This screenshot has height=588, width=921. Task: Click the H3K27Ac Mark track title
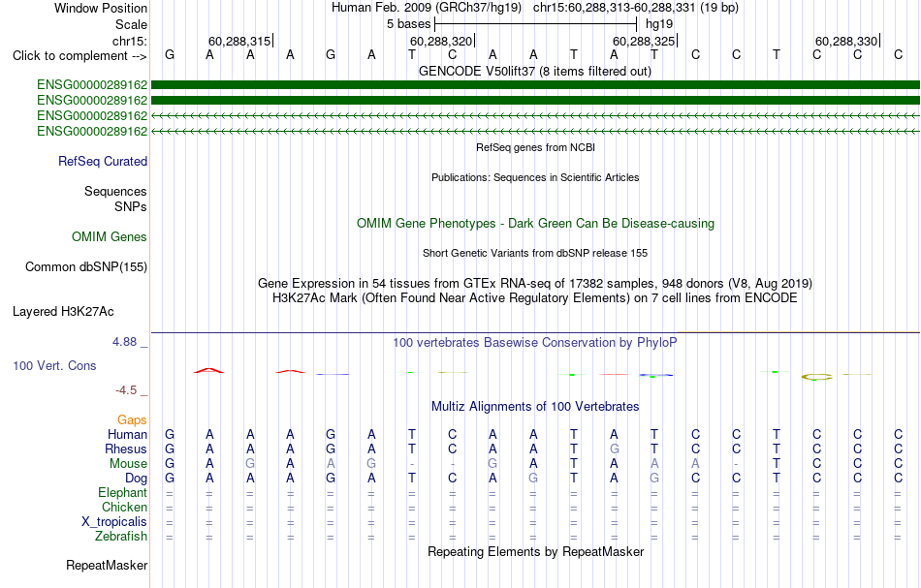(535, 298)
